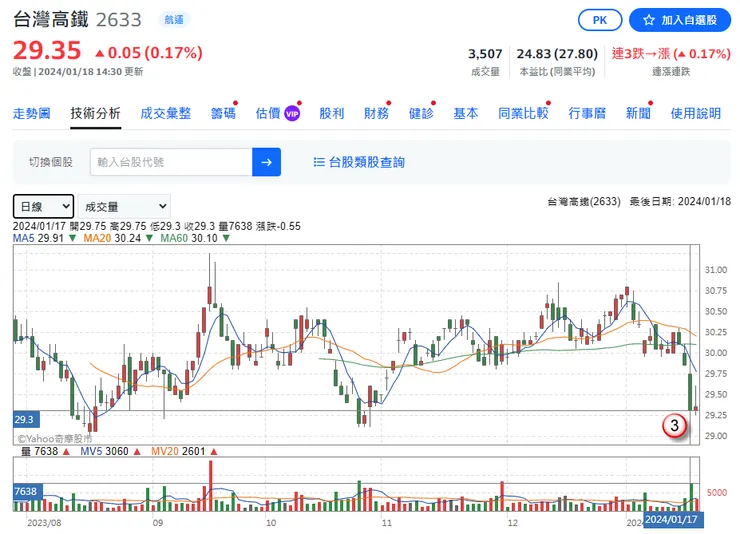Add stock via 加入自選股 button
Screen dimensions: 740x534
point(680,20)
